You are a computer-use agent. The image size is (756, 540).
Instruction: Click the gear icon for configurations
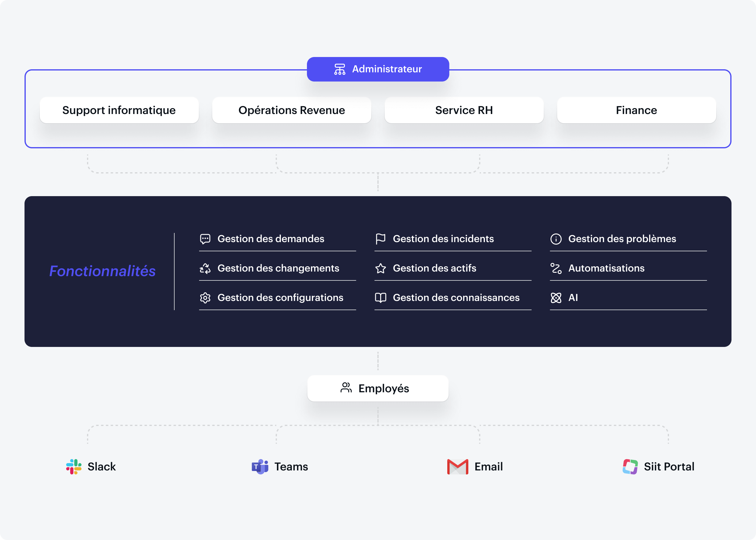(x=205, y=298)
